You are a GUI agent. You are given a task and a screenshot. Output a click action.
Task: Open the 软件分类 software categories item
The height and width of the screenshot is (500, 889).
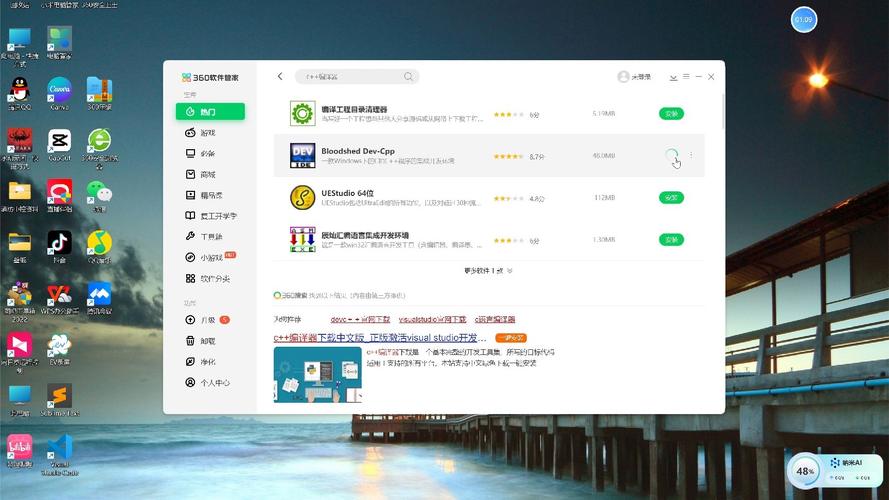tap(210, 278)
